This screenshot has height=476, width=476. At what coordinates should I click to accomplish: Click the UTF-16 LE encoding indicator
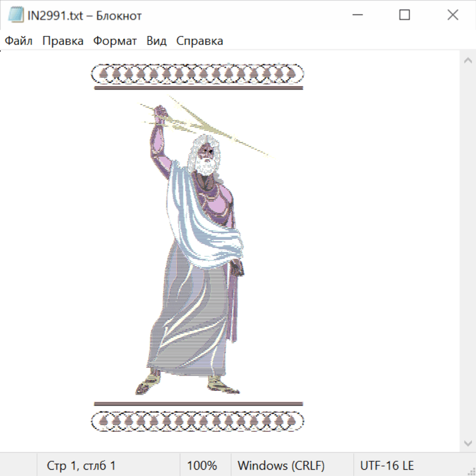tap(387, 465)
